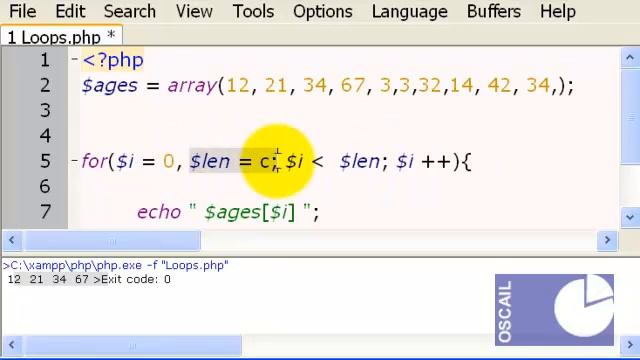Select the Loops.php tab
This screenshot has height=360, width=640.
coord(61,37)
